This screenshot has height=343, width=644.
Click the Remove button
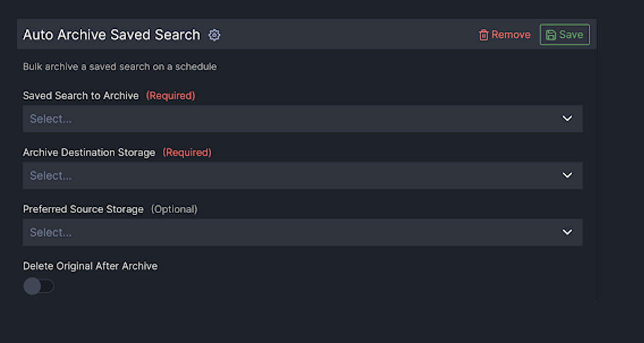click(504, 34)
